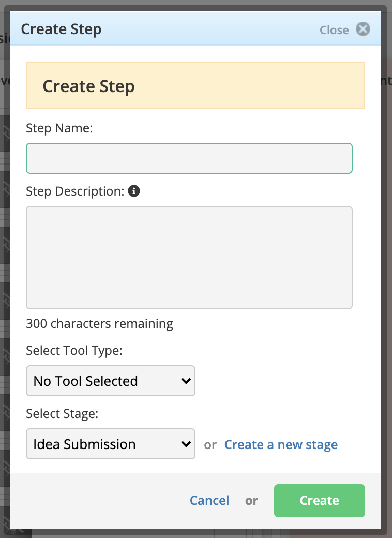This screenshot has width=392, height=538.
Task: Open the Select Stage dropdown
Action: (x=111, y=444)
